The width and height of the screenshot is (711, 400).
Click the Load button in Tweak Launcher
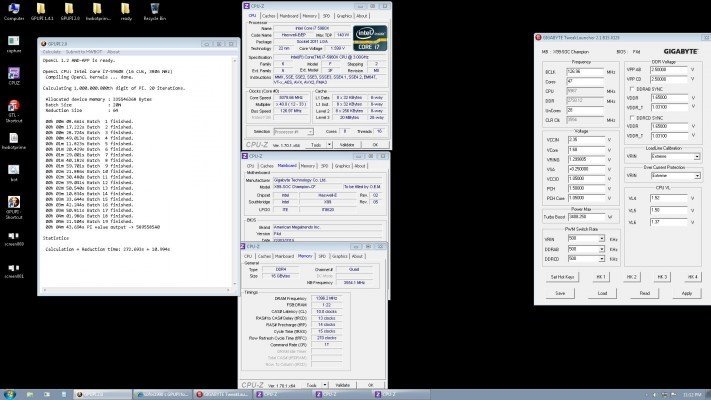click(602, 293)
